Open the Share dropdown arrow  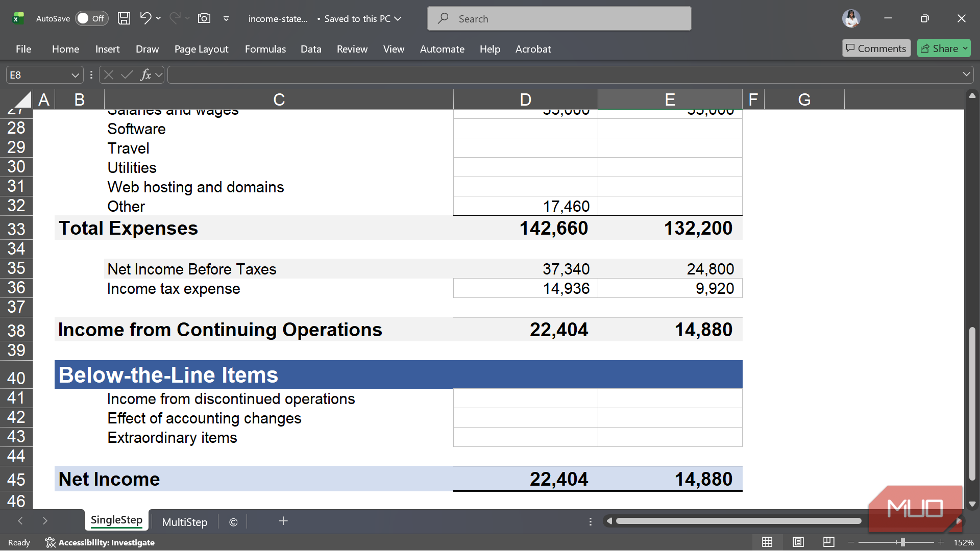tap(965, 48)
